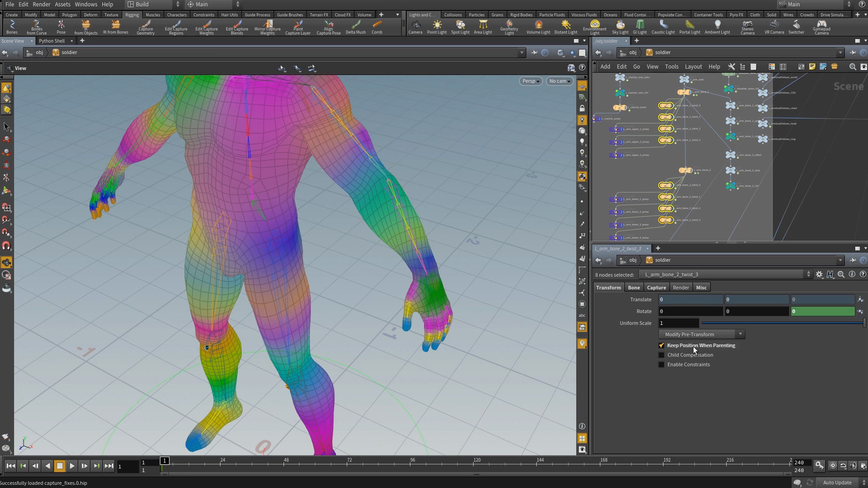This screenshot has height=488, width=868.
Task: Open the No cam camera selector
Action: point(559,81)
